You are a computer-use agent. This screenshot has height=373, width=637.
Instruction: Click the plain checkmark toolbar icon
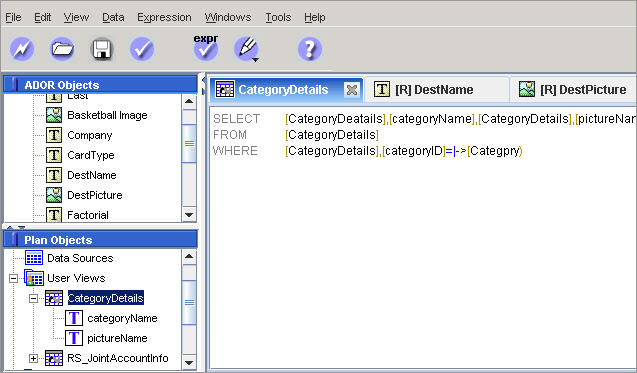142,49
